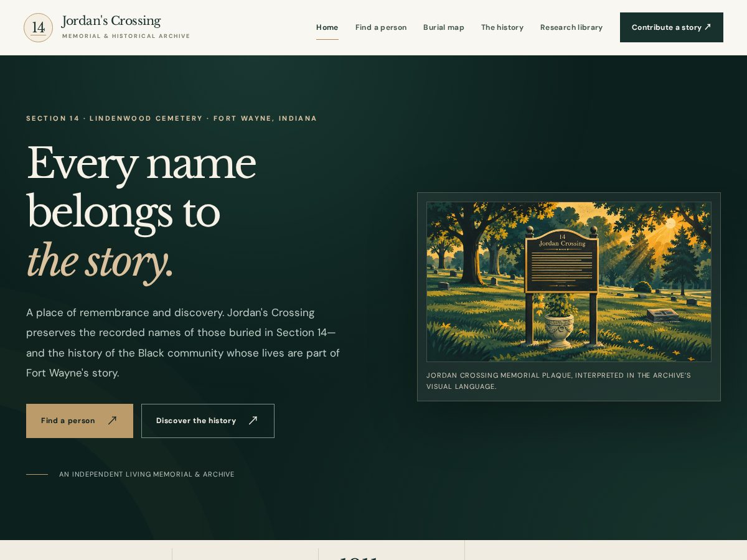Click arrow icon on Discover the history button
Image resolution: width=747 pixels, height=560 pixels.
pos(253,421)
